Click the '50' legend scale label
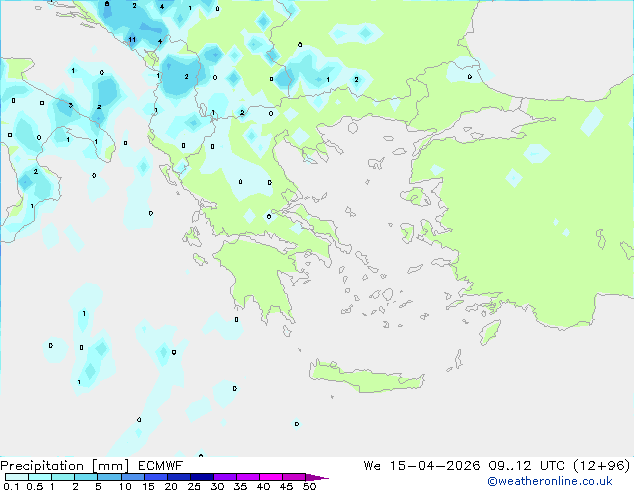This screenshot has height=490, width=634. [x=309, y=486]
